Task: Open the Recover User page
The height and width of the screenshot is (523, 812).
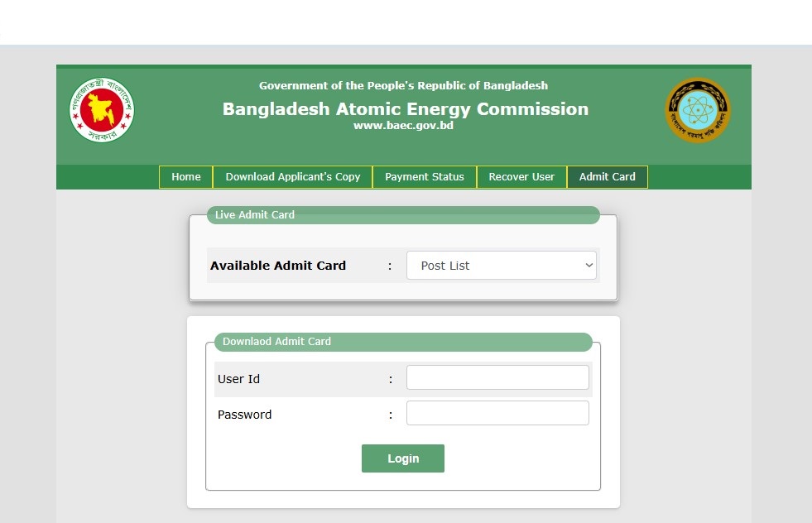Action: (521, 177)
